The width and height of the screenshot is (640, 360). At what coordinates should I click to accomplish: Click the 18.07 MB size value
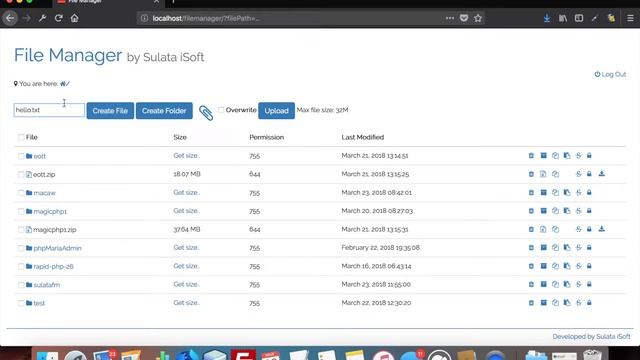coord(187,174)
